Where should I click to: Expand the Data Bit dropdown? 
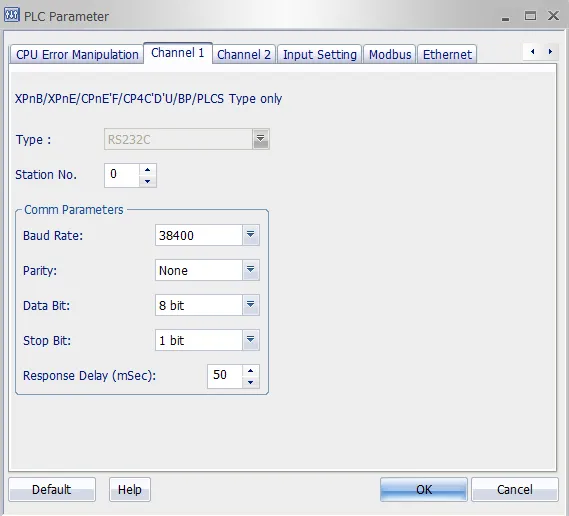(250, 305)
